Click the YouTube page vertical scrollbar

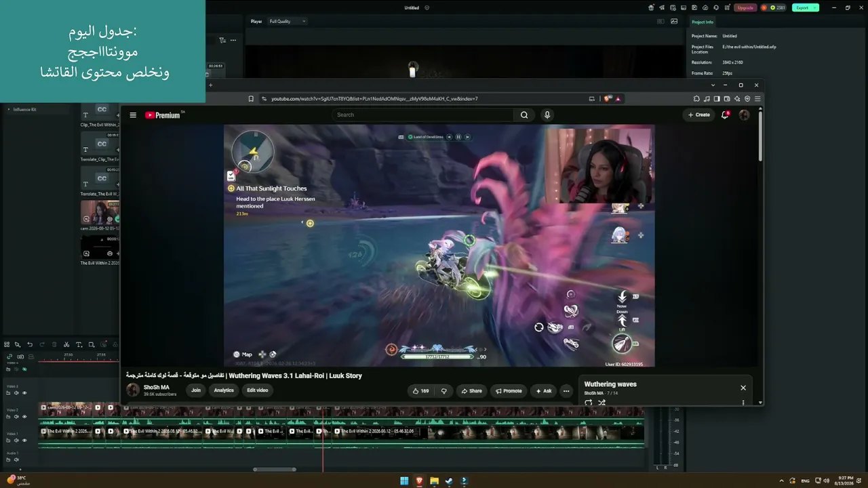pyautogui.click(x=760, y=136)
